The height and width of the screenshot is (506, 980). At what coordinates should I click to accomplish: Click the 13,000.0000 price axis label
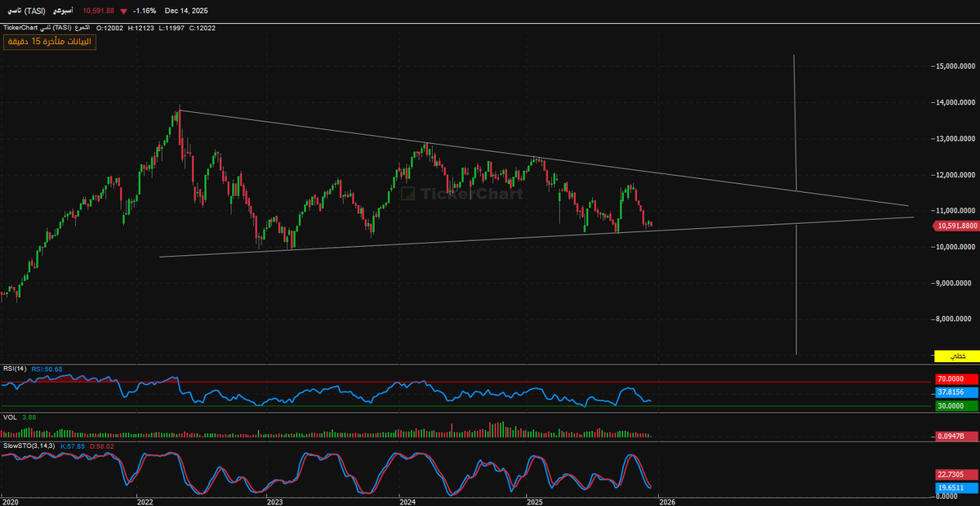pos(957,139)
